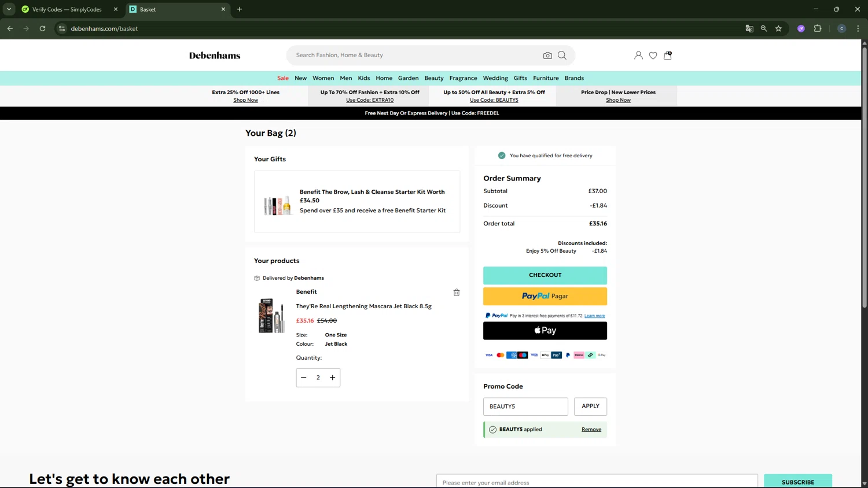Click Use Code: BEAUTY5 link

[494, 100]
